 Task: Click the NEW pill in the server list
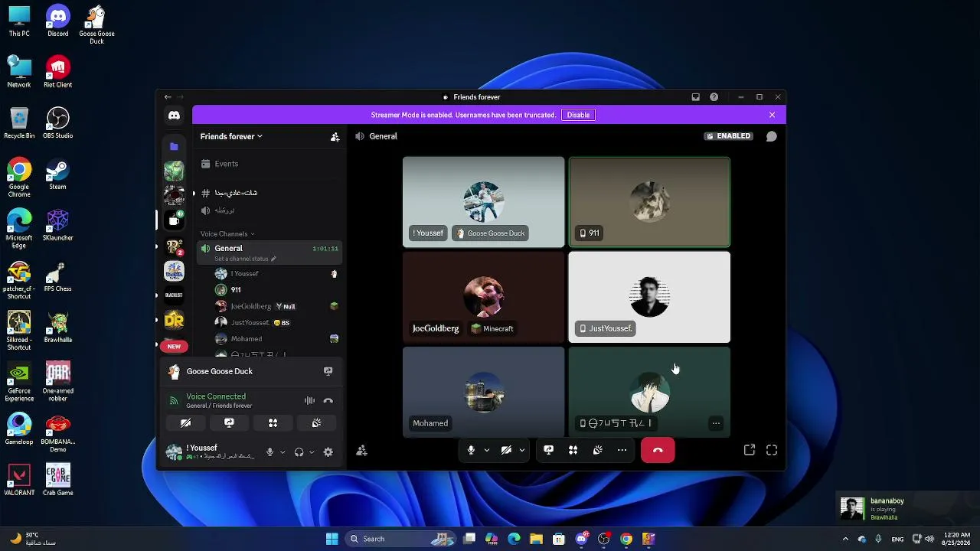[174, 347]
